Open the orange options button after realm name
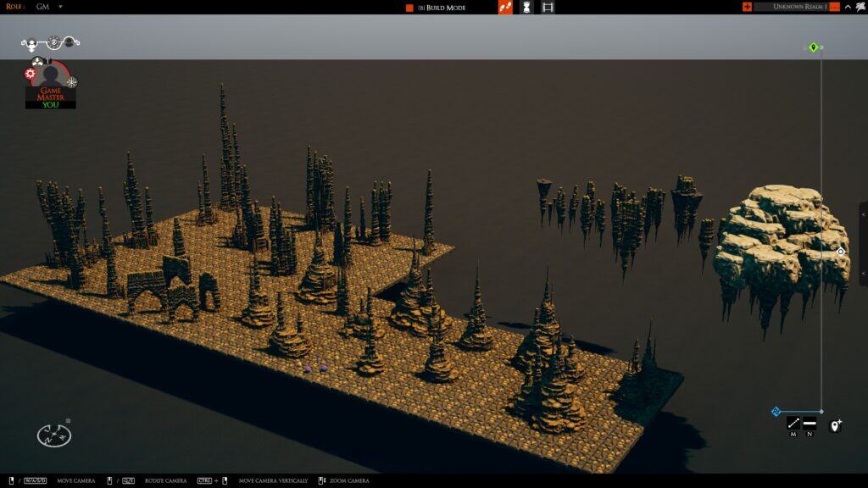This screenshot has width=868, height=488. (835, 7)
